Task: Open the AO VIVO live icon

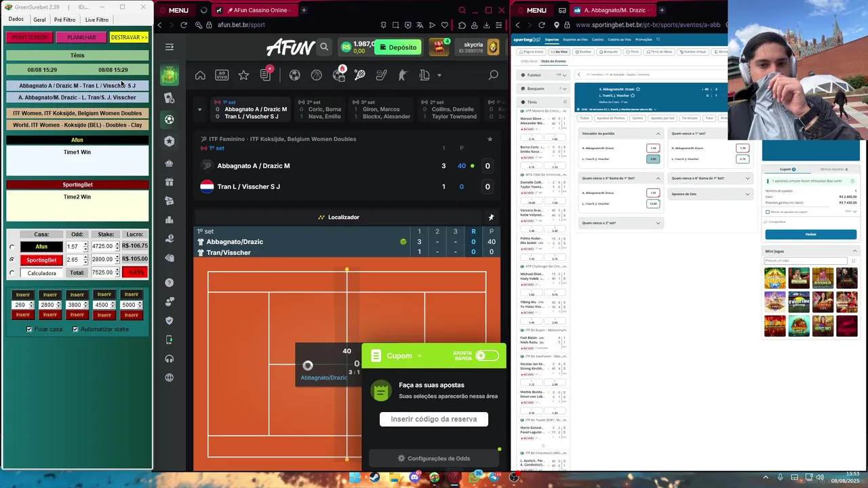Action: pos(222,75)
